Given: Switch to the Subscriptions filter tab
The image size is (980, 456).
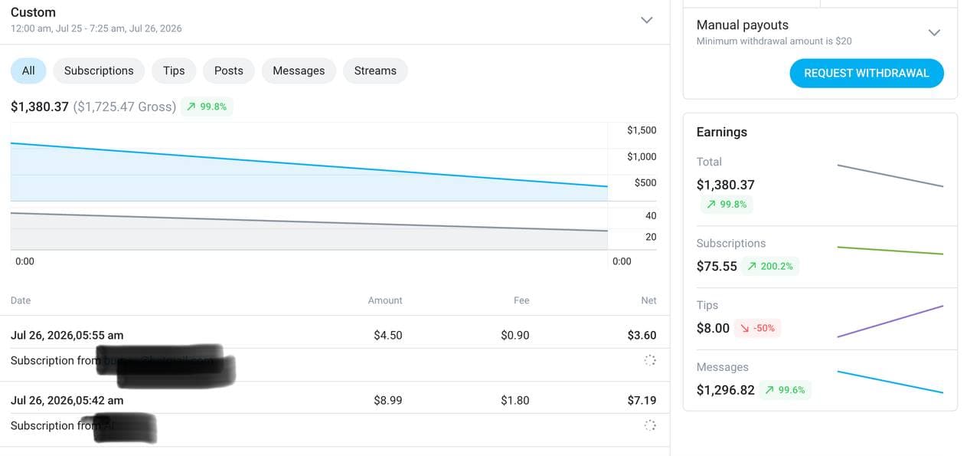Looking at the screenshot, I should 99,71.
